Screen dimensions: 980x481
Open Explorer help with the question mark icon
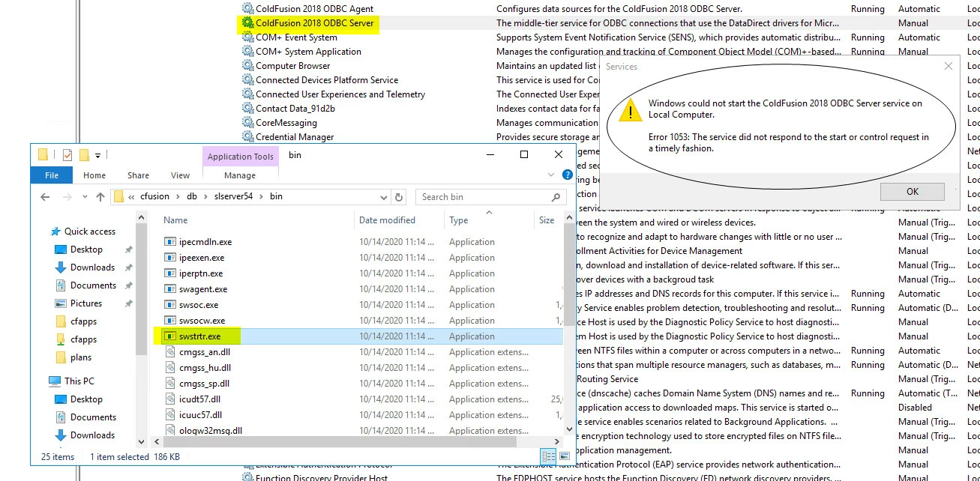pos(568,175)
